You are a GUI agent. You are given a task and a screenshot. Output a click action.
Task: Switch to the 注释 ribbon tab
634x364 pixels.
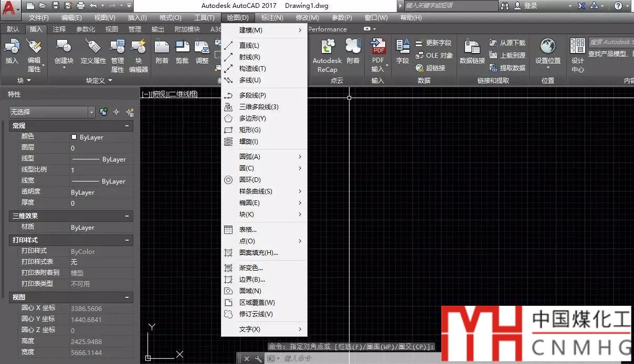click(x=59, y=29)
